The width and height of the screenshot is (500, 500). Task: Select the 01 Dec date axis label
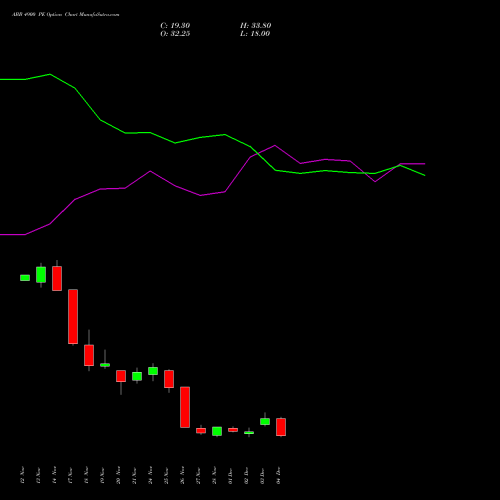coord(230,475)
